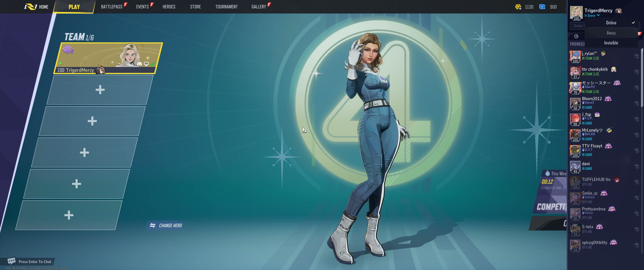Image resolution: width=644 pixels, height=270 pixels.
Task: Click the chat bubble icon
Action: coord(11,261)
